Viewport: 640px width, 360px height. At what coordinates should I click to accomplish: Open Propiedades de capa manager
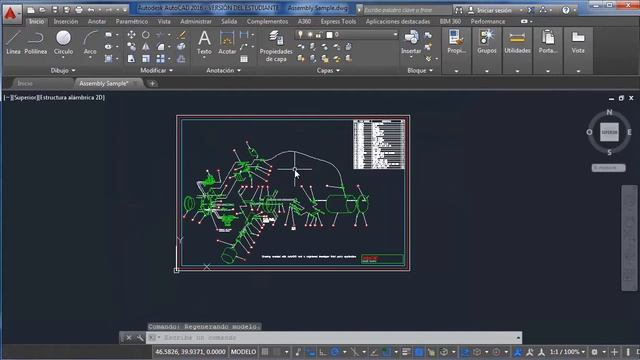(276, 46)
